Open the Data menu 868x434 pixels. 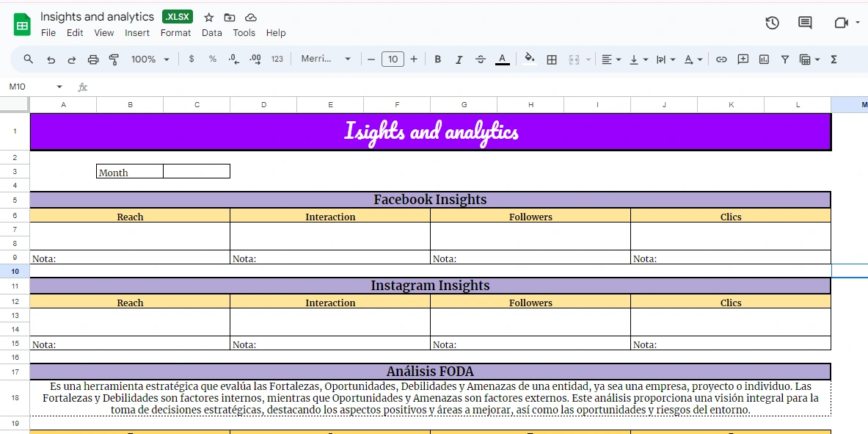click(211, 33)
